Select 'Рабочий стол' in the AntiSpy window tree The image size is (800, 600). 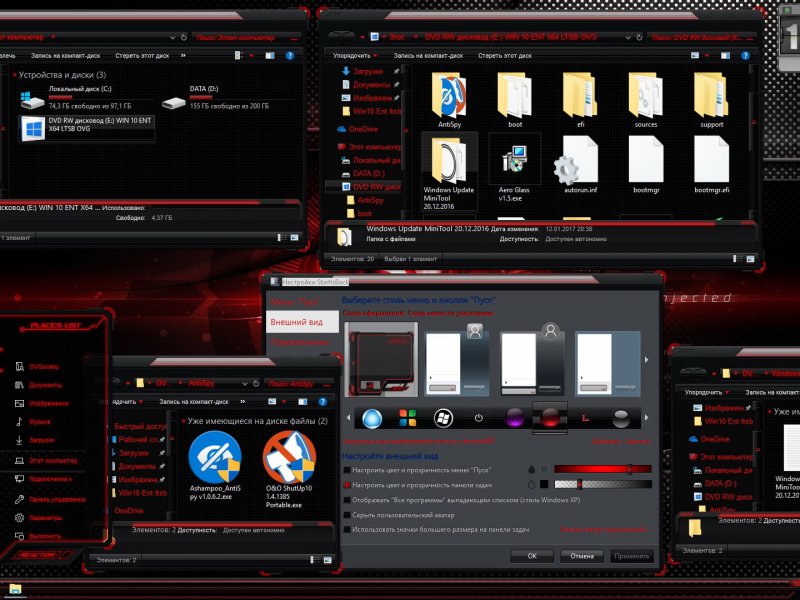coord(138,439)
